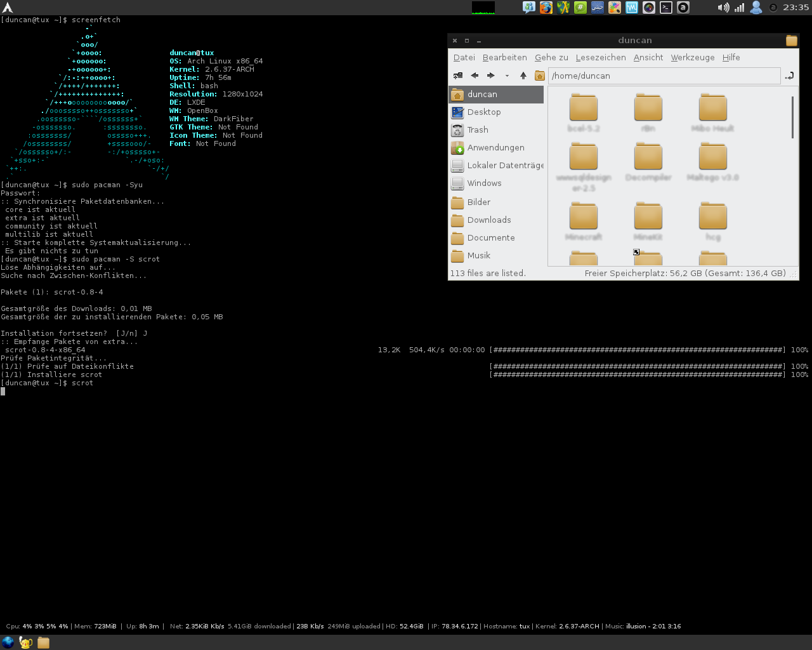Click the /home/duncan path field
The image size is (812, 650).
coord(663,76)
